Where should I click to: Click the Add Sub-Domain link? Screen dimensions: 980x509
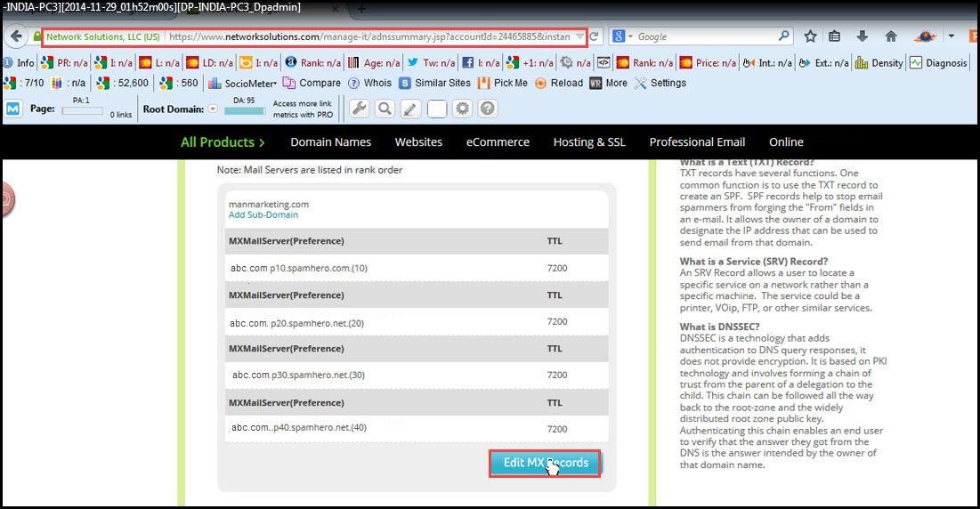263,214
